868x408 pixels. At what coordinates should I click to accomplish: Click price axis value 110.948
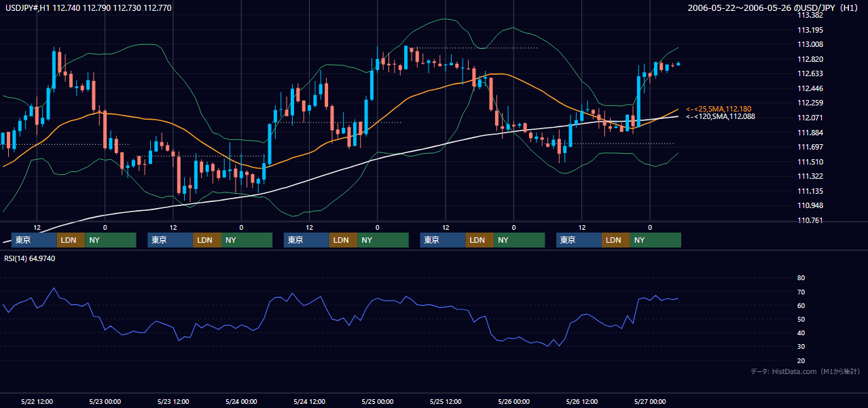point(810,205)
